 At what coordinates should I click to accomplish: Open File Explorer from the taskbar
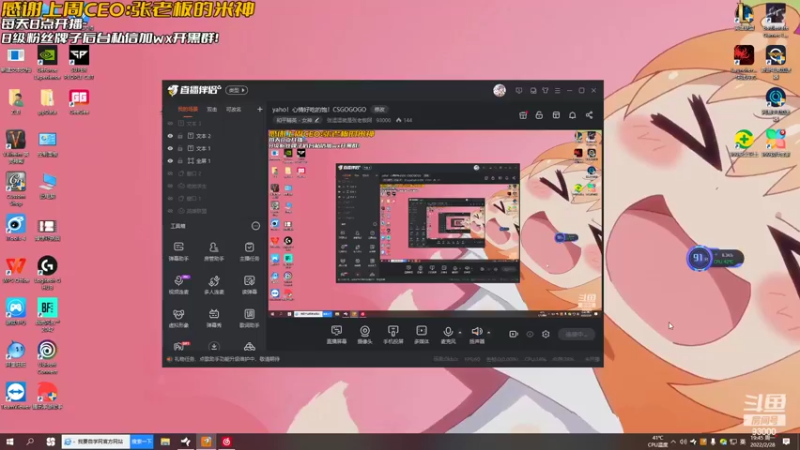165,442
